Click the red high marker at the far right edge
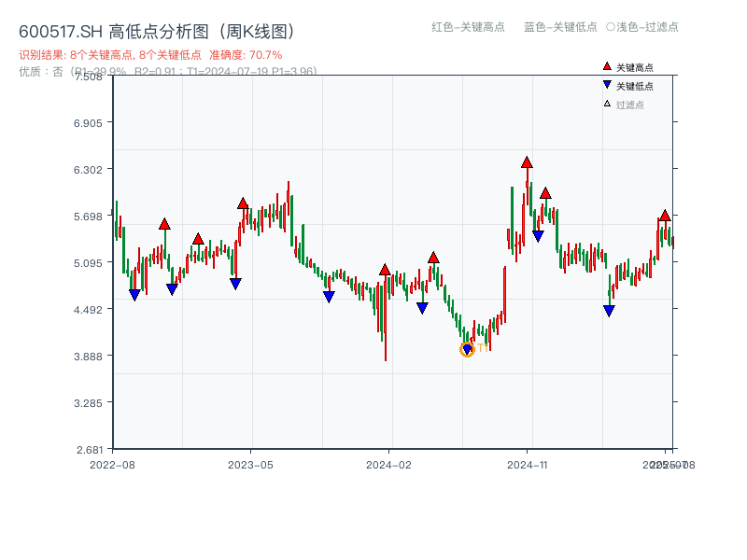This screenshot has height=560, width=747. click(665, 216)
